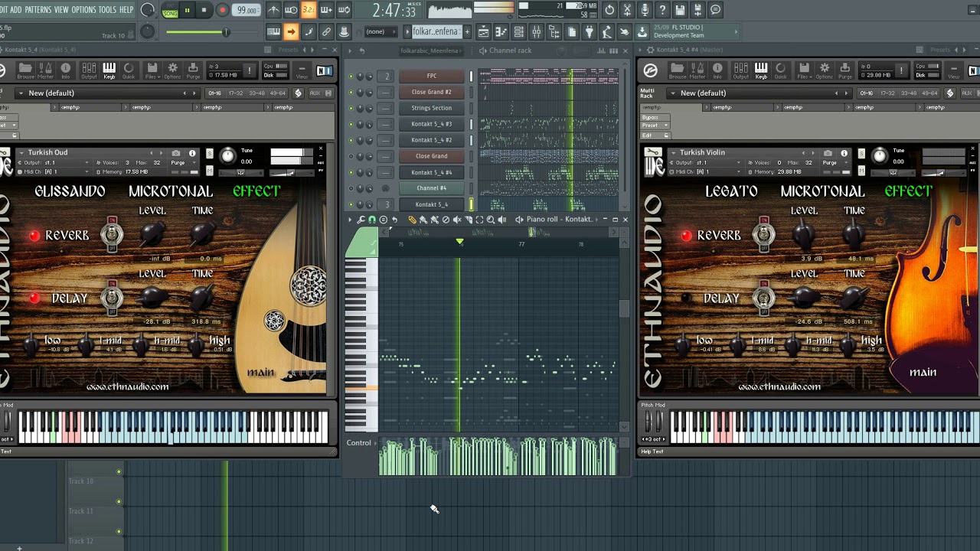Image resolution: width=980 pixels, height=551 pixels.
Task: Expand the Turkish Violin instrument dropdown arrow
Action: click(x=673, y=152)
